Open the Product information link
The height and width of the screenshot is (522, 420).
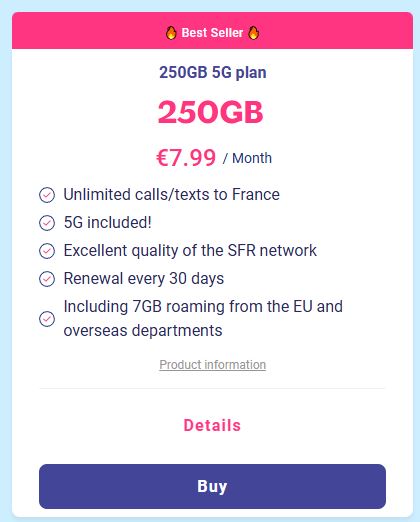[x=213, y=365]
